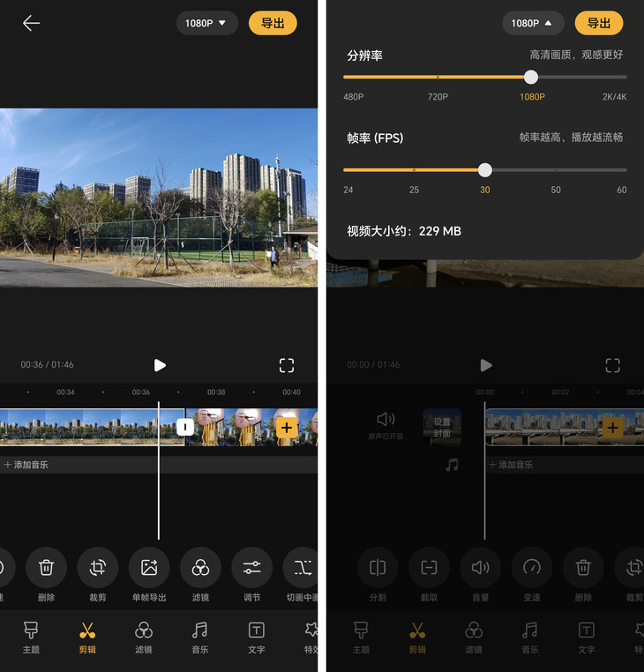Tap the left screen's 导出 export button
Viewport: 644px width, 672px height.
[273, 23]
